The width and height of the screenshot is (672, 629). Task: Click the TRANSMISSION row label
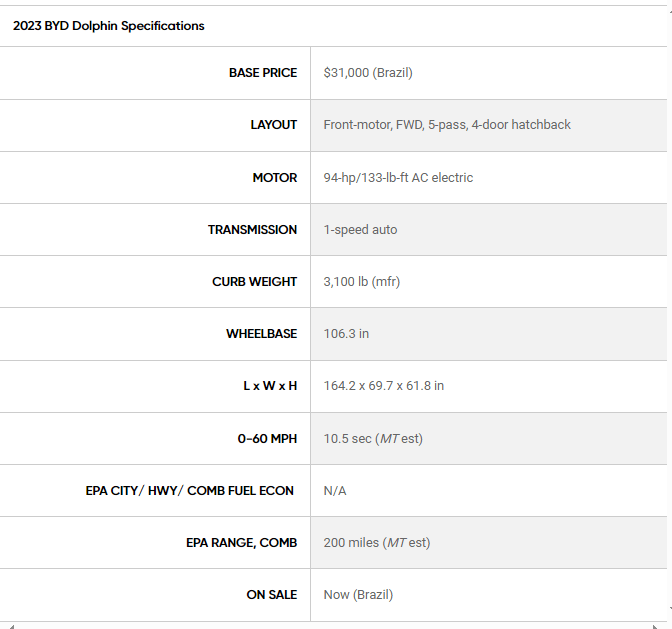[252, 230]
